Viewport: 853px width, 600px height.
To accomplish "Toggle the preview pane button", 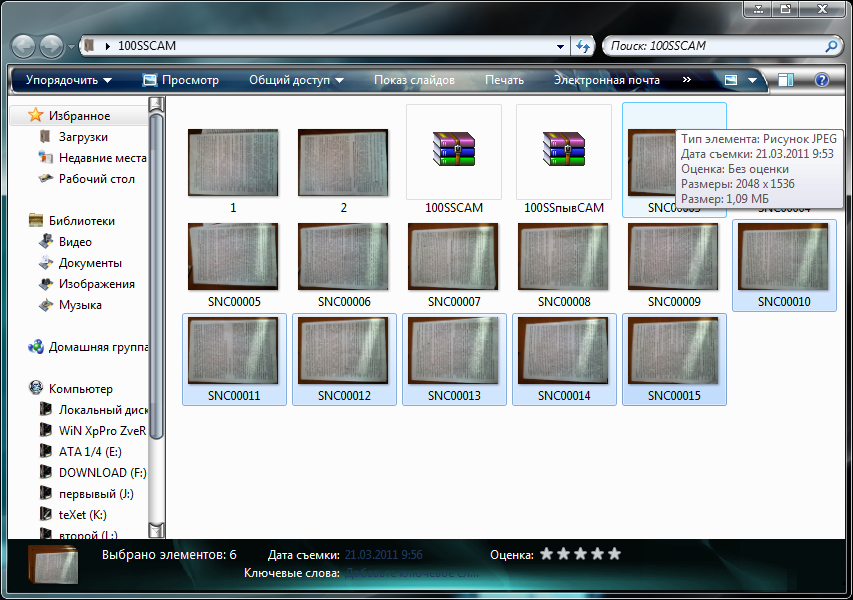I will 786,80.
